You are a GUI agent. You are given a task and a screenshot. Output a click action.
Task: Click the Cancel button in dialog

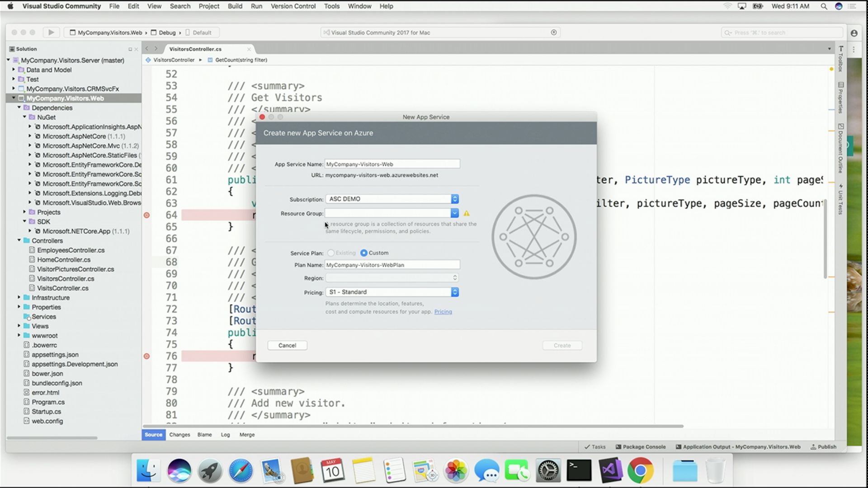287,345
